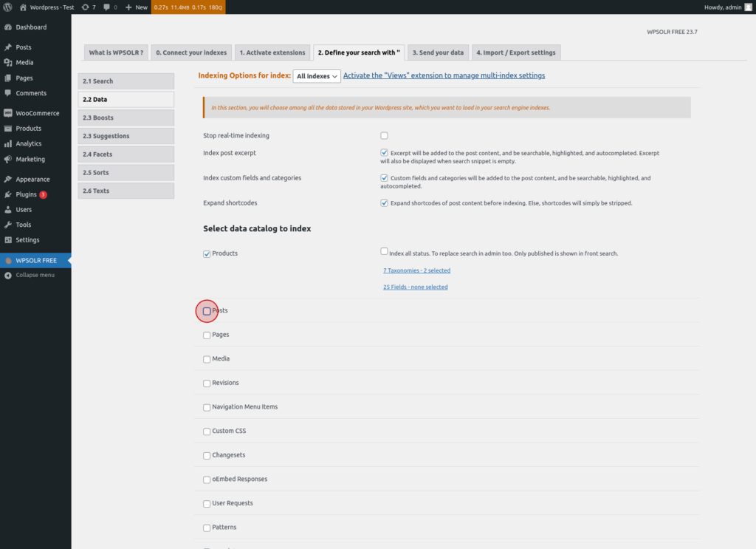
Task: Click the Media icon in sidebar
Action: 7,62
